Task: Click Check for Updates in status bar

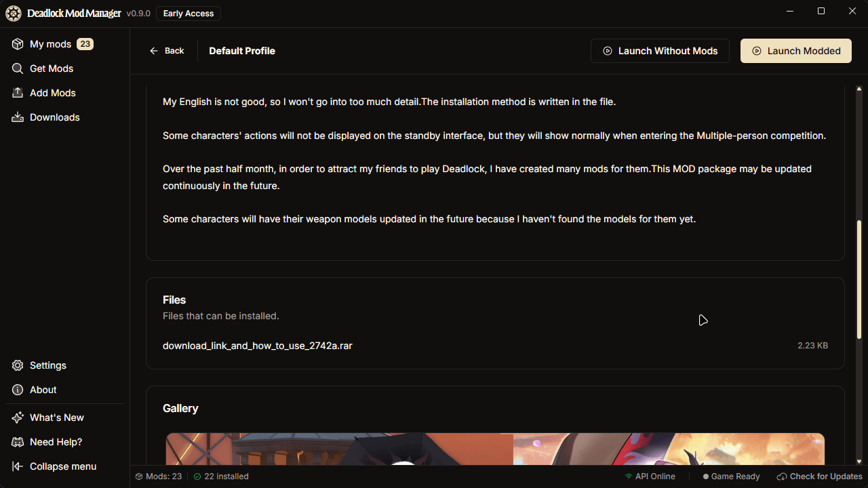Action: point(819,476)
